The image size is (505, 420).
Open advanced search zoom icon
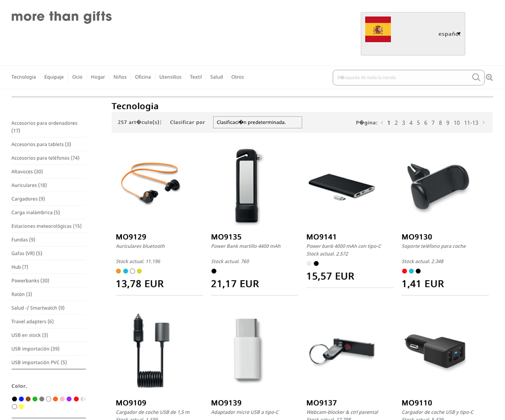489,77
